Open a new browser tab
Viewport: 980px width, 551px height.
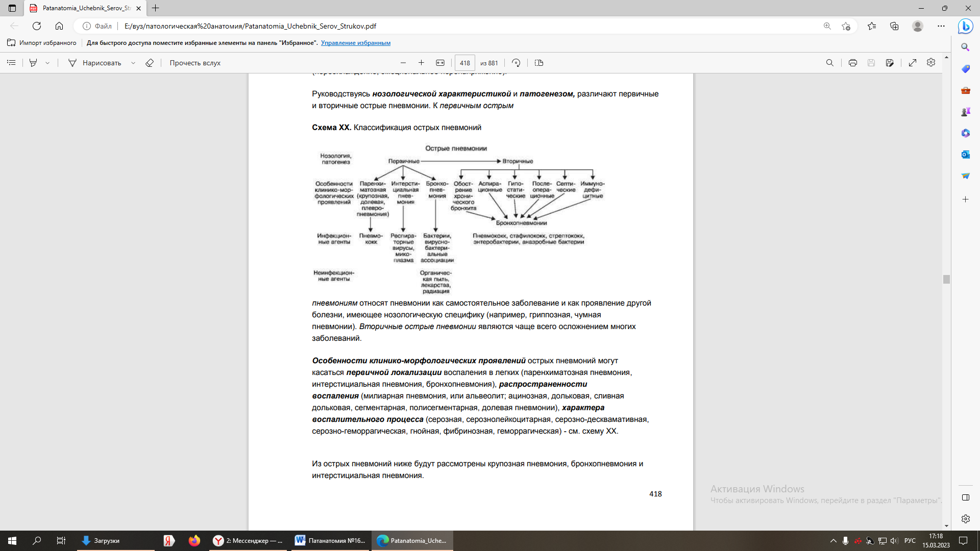tap(156, 8)
